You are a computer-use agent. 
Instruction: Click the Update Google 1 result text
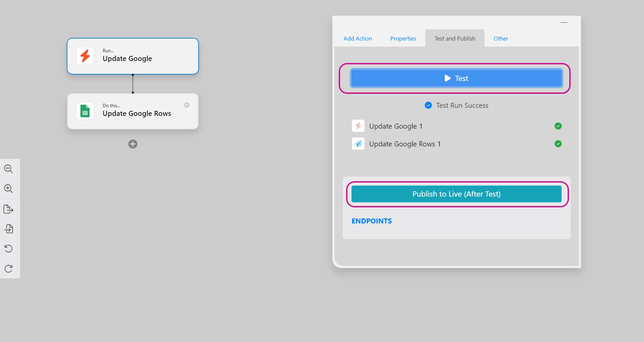tap(396, 126)
